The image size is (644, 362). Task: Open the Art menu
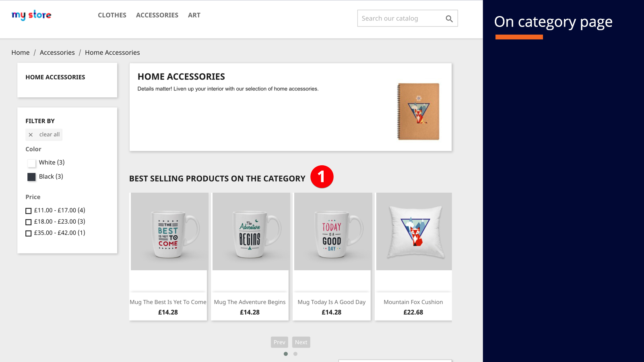coord(194,15)
